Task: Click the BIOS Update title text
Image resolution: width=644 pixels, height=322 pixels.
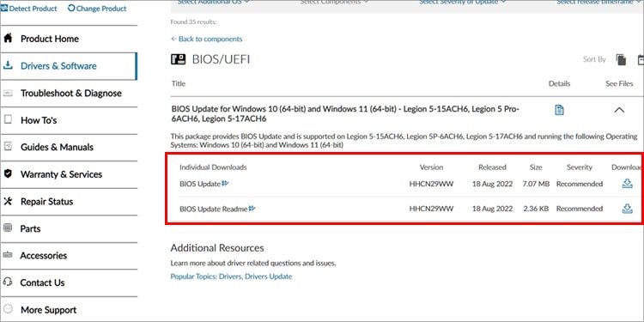Action: point(346,113)
